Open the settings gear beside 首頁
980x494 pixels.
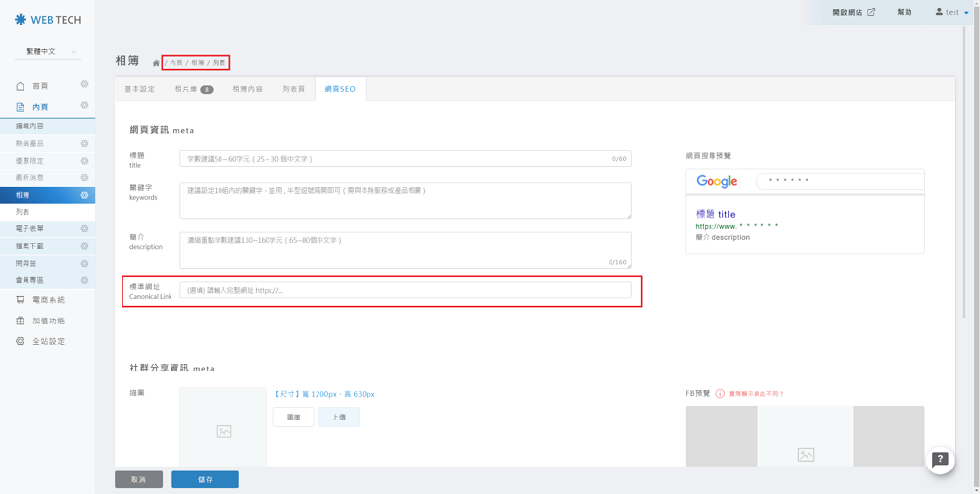(x=84, y=85)
